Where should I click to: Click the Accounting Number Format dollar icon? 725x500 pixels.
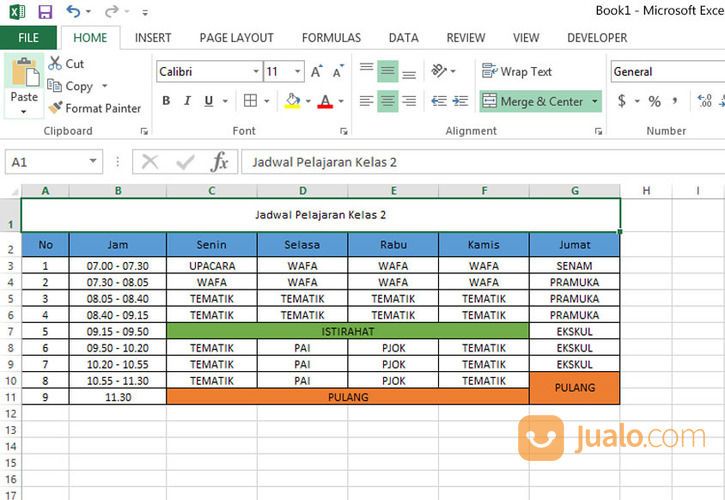(622, 101)
